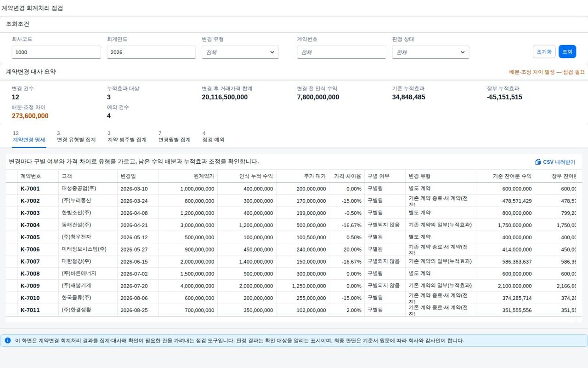Select contract K-7011 in the table
Screen dimensions: 588x368
tap(30, 310)
